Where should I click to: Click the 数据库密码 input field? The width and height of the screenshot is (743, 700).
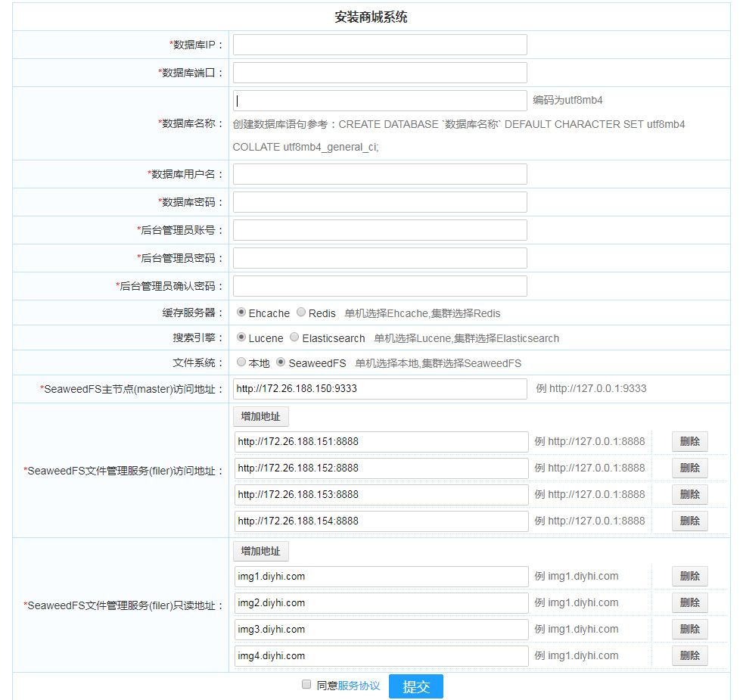380,202
